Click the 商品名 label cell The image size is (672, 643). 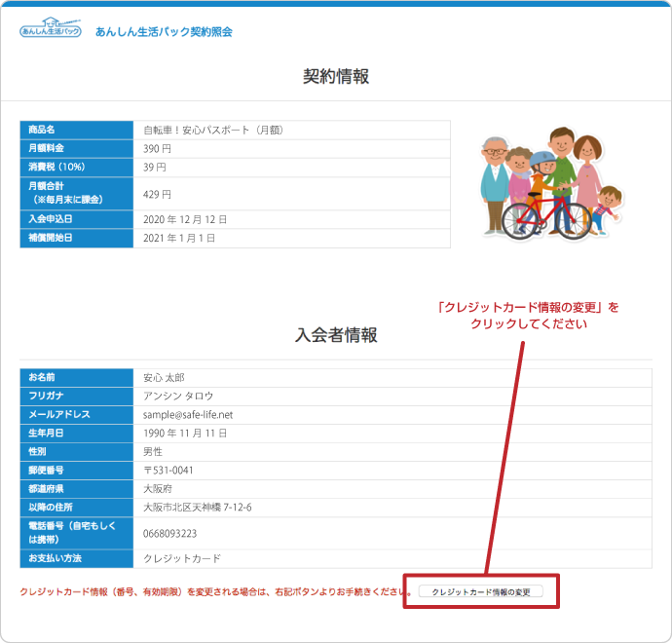point(77,130)
